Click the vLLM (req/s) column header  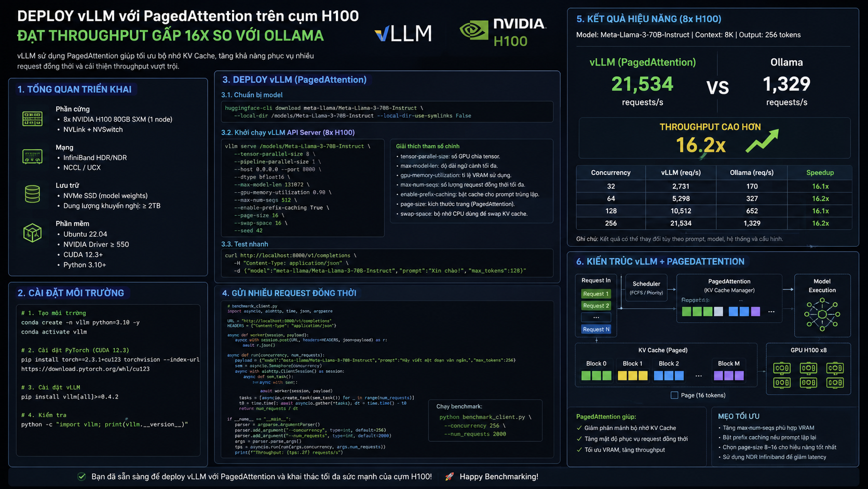(x=681, y=173)
